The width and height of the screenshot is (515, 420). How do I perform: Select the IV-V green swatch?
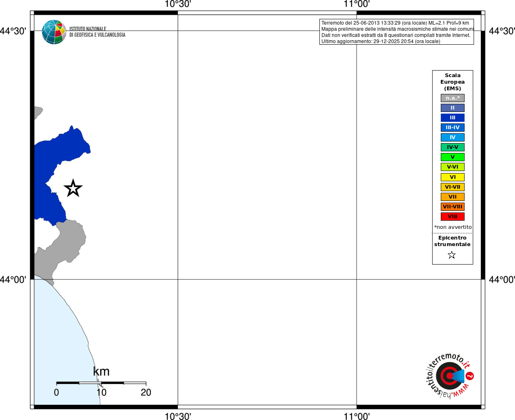coord(453,147)
